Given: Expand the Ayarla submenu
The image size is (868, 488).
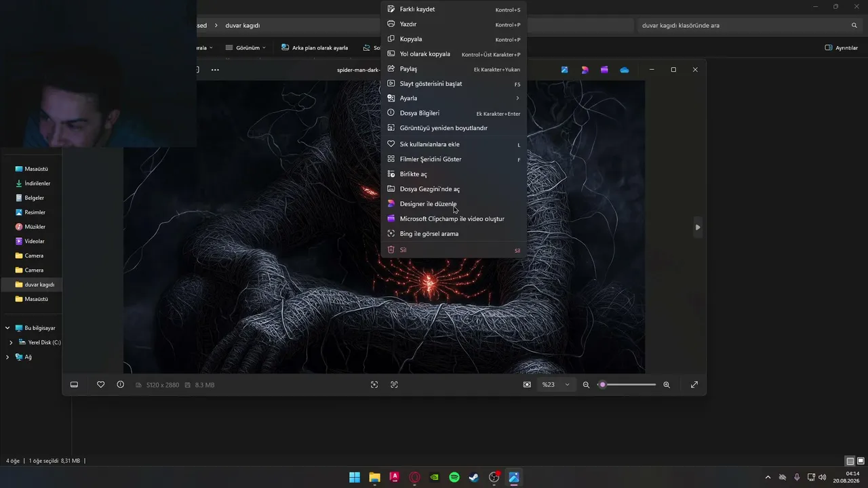Looking at the screenshot, I should [x=454, y=98].
